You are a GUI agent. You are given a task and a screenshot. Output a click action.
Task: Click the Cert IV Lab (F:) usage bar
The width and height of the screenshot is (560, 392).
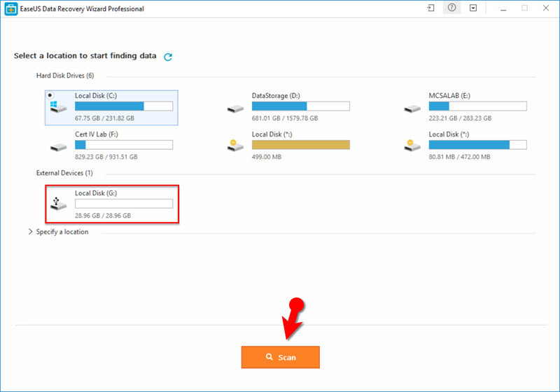click(x=124, y=145)
